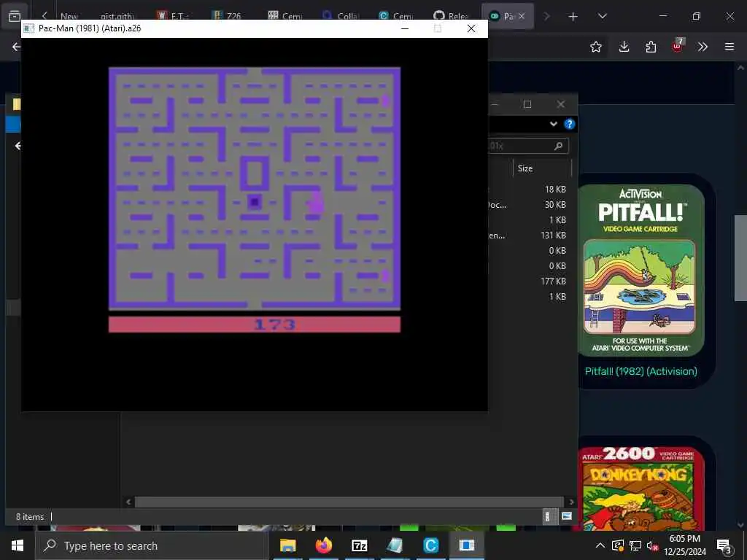Sort by the Size column header

[525, 168]
